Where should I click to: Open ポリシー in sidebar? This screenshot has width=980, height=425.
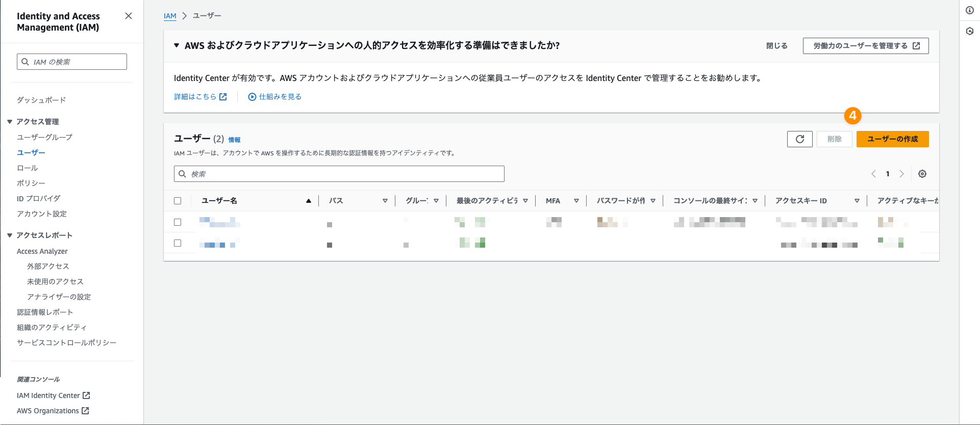coord(31,183)
